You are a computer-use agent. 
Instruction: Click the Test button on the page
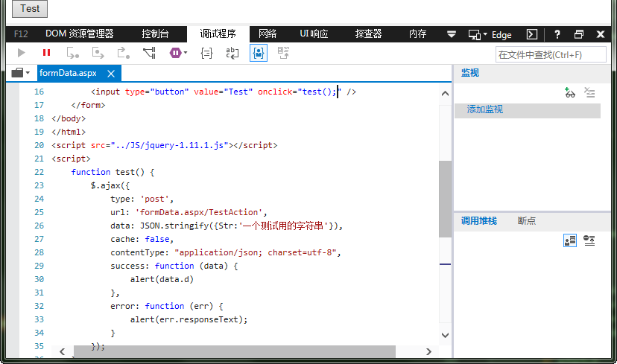[x=30, y=9]
